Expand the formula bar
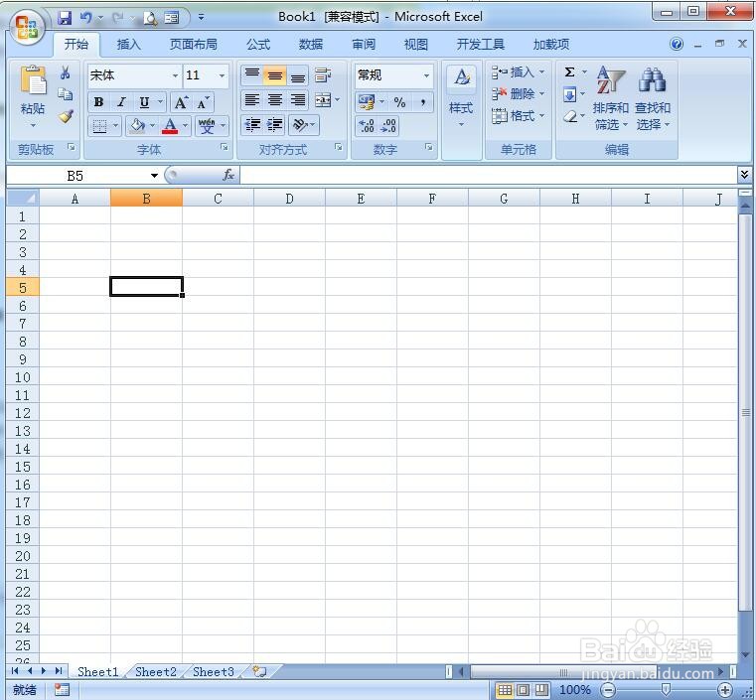756x700 pixels. pos(744,175)
